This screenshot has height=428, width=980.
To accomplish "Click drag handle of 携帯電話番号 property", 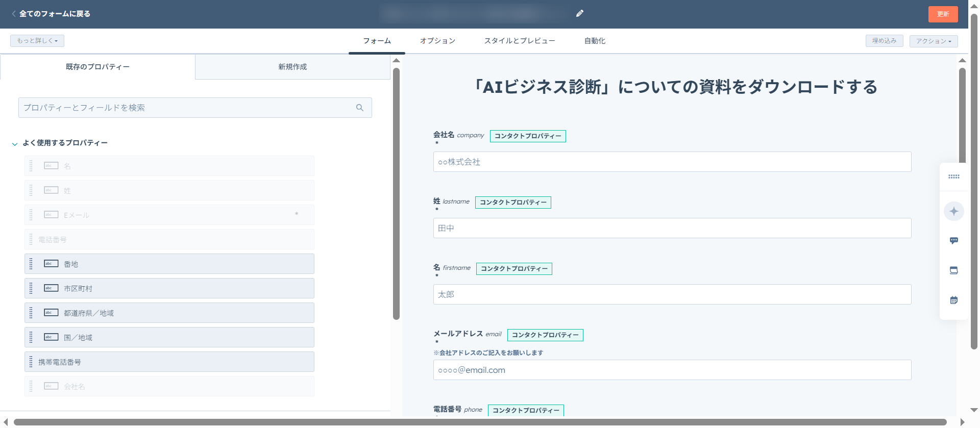I will click(x=31, y=362).
